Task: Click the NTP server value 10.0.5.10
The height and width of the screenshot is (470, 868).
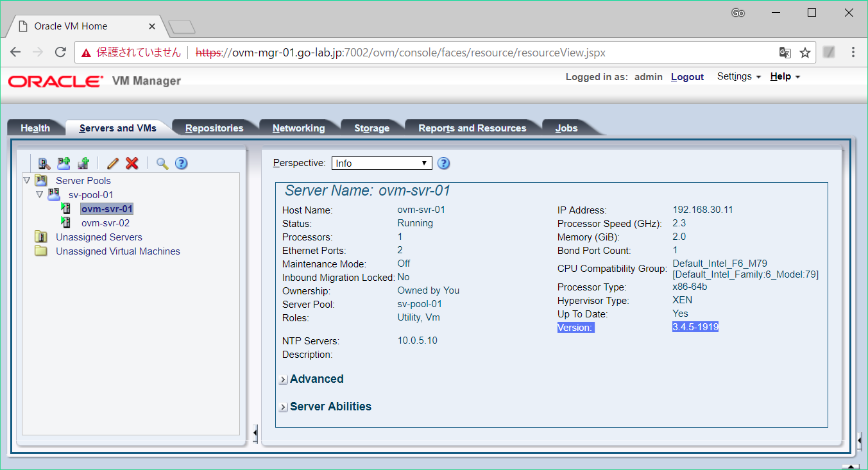Action: [418, 340]
